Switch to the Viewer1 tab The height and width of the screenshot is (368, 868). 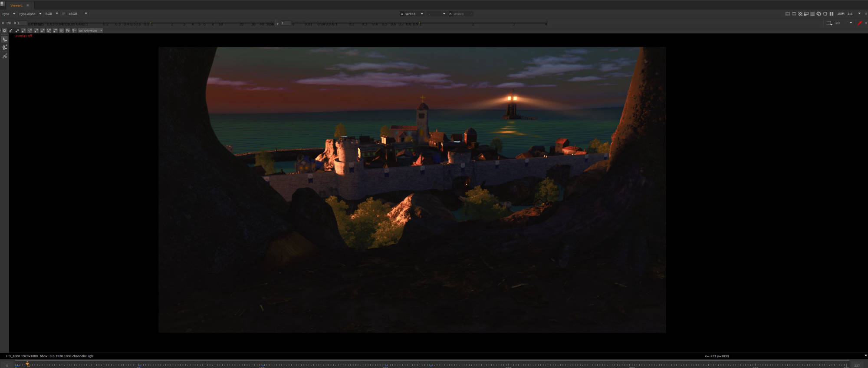pyautogui.click(x=16, y=5)
